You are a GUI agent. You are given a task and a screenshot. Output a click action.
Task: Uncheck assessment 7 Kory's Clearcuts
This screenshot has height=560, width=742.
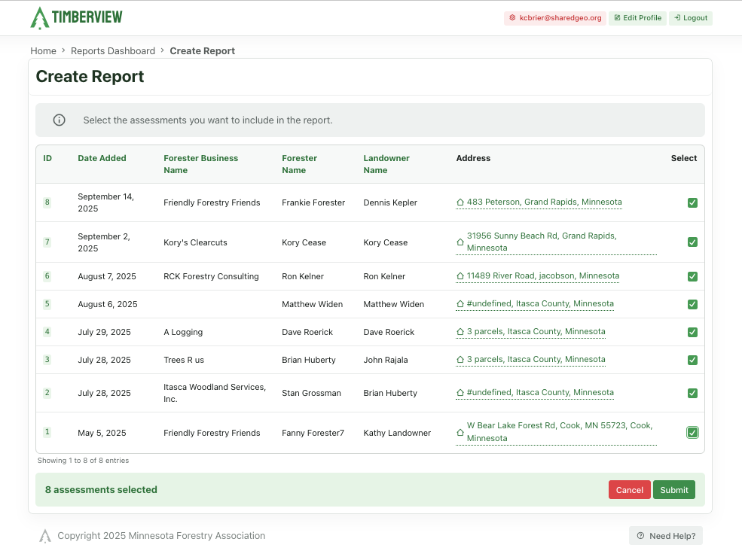click(692, 242)
